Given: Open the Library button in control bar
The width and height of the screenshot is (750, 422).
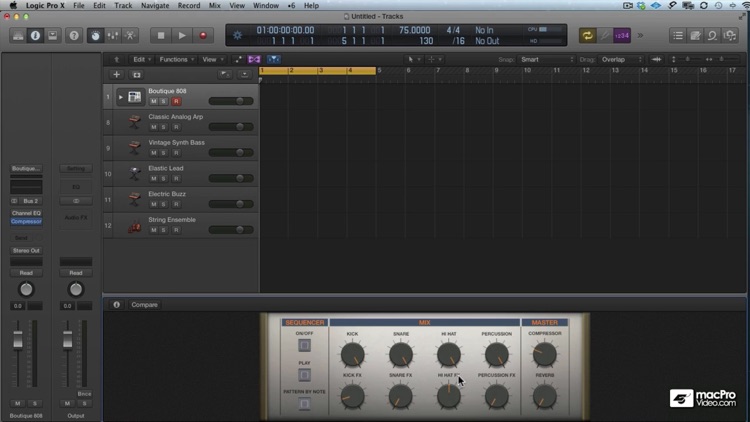Looking at the screenshot, I should (x=18, y=35).
